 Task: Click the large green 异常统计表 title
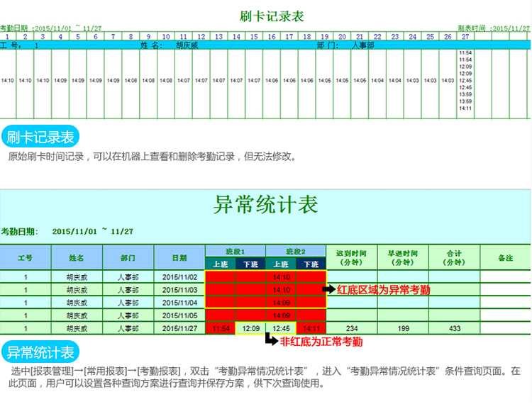[x=265, y=206]
